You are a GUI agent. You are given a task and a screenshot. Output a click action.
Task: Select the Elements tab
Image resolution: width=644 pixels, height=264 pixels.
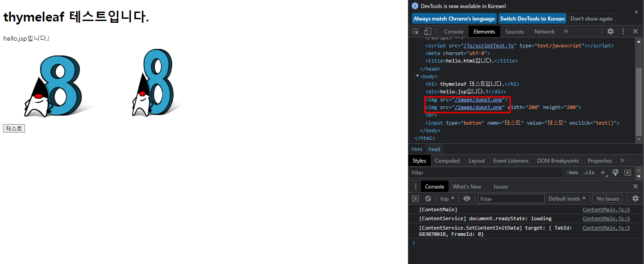click(484, 31)
